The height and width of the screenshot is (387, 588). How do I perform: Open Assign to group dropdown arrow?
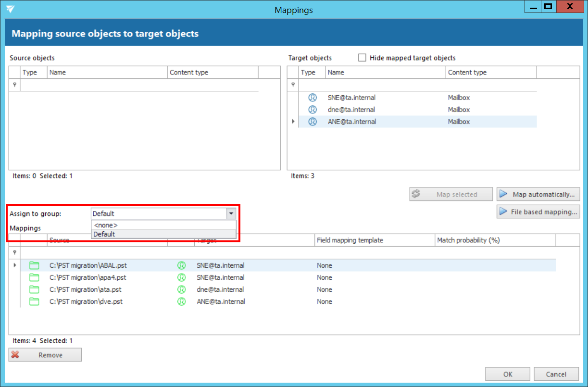(231, 213)
